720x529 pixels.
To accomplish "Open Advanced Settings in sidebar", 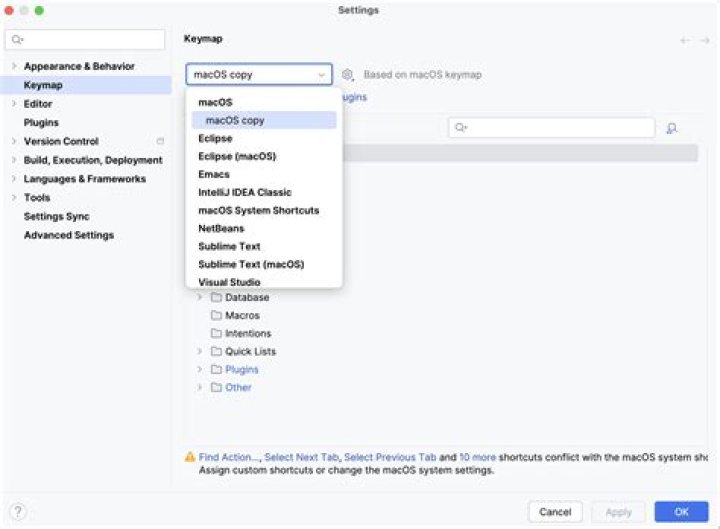I will [x=68, y=235].
